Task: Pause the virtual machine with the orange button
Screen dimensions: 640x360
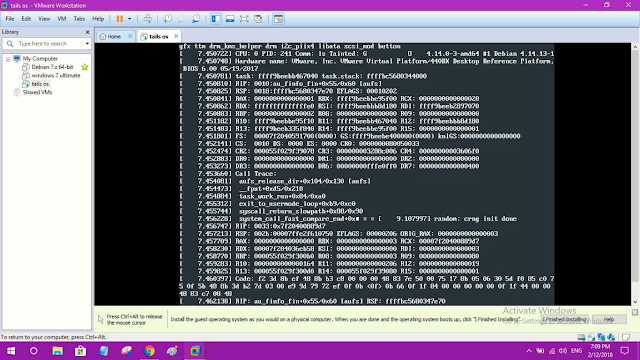Action: pyautogui.click(x=119, y=19)
